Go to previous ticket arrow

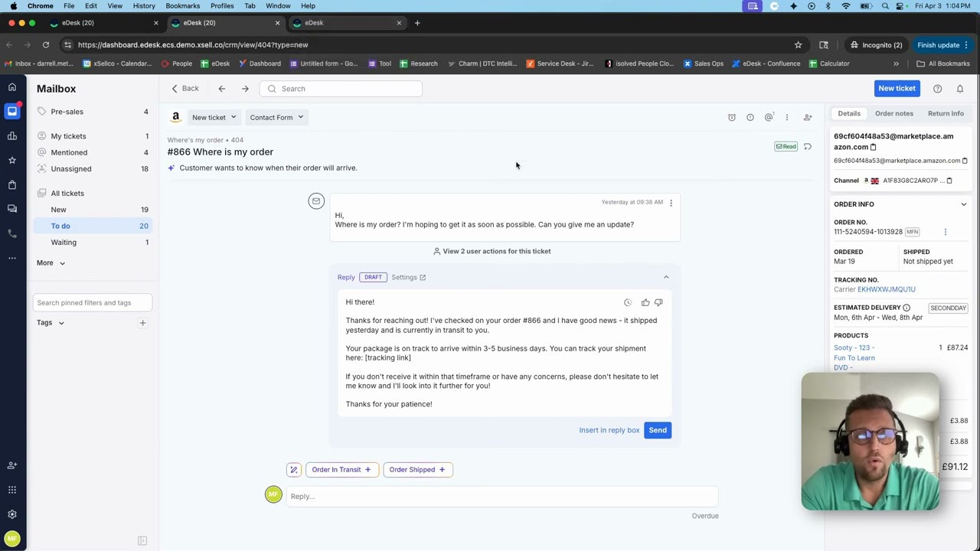click(x=221, y=89)
